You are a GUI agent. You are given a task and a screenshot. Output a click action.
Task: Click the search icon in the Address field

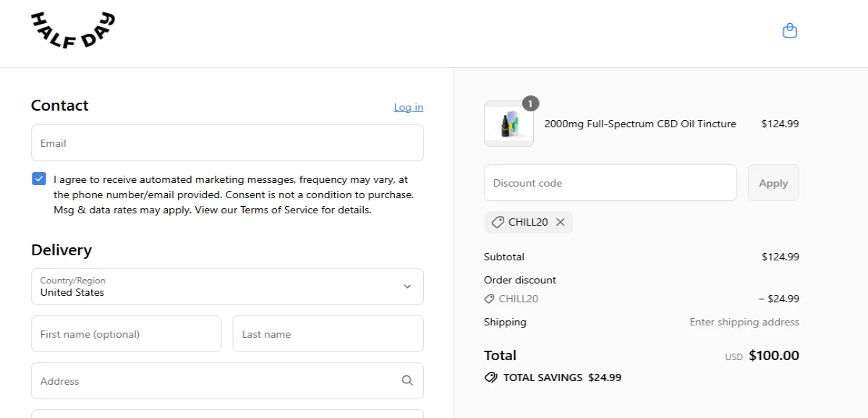pos(407,380)
